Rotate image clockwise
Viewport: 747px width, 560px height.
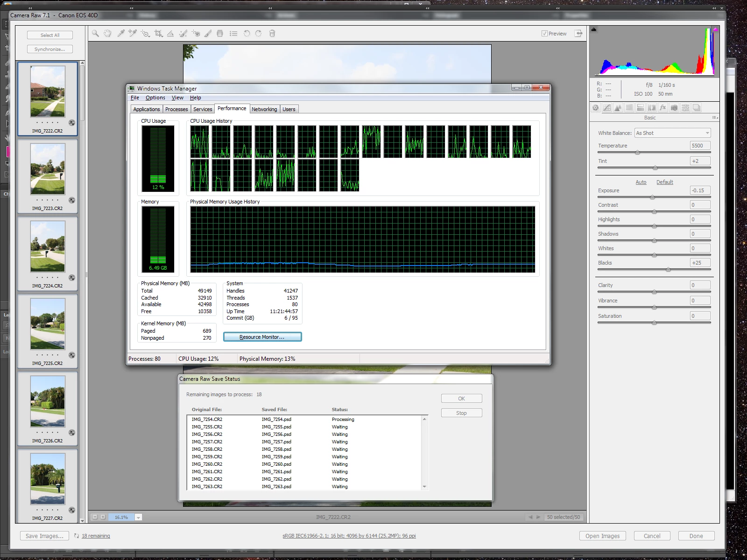point(259,34)
